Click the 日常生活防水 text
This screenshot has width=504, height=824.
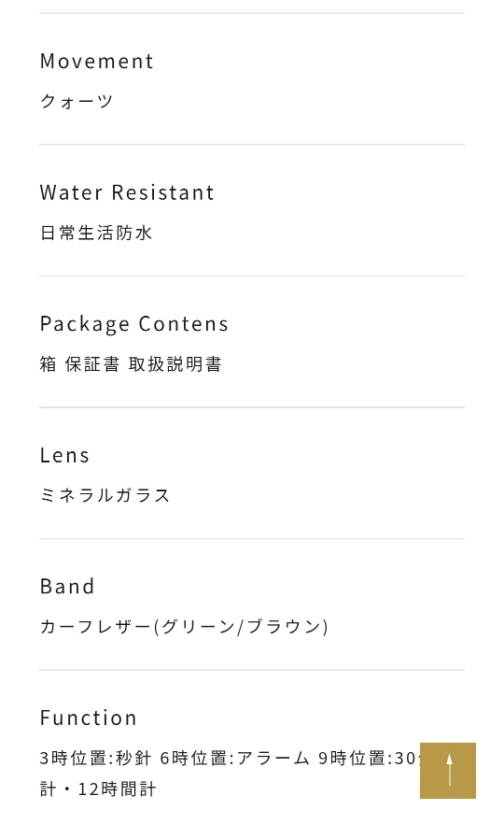(97, 233)
